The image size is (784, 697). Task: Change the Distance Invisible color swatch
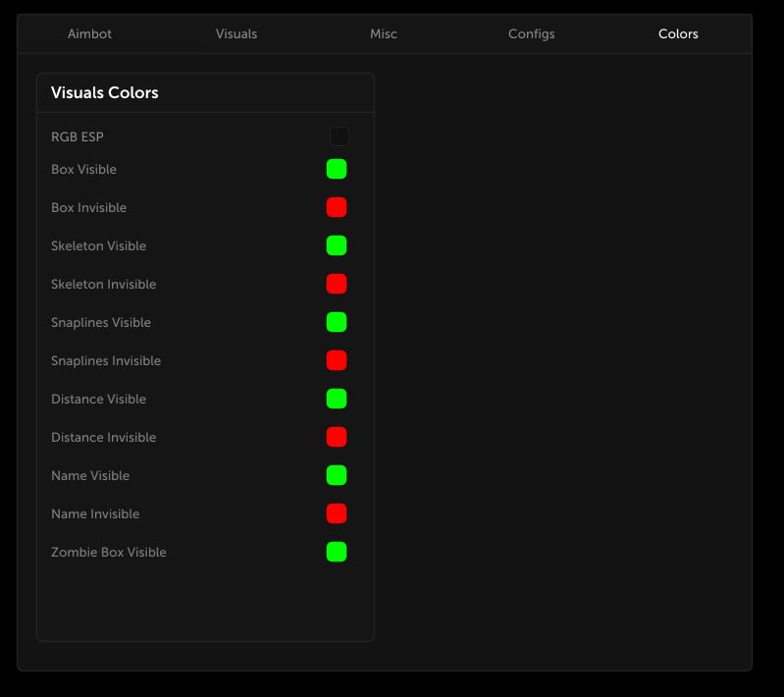pos(337,437)
